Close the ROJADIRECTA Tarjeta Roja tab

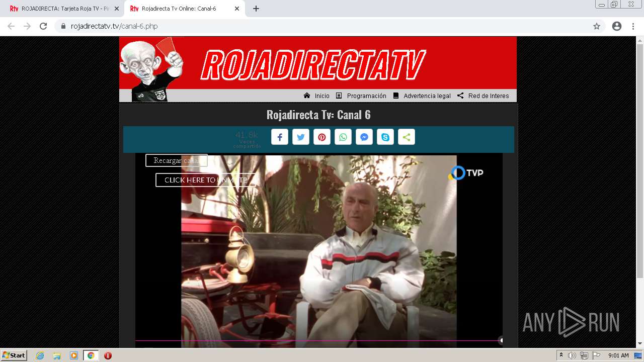(x=116, y=9)
